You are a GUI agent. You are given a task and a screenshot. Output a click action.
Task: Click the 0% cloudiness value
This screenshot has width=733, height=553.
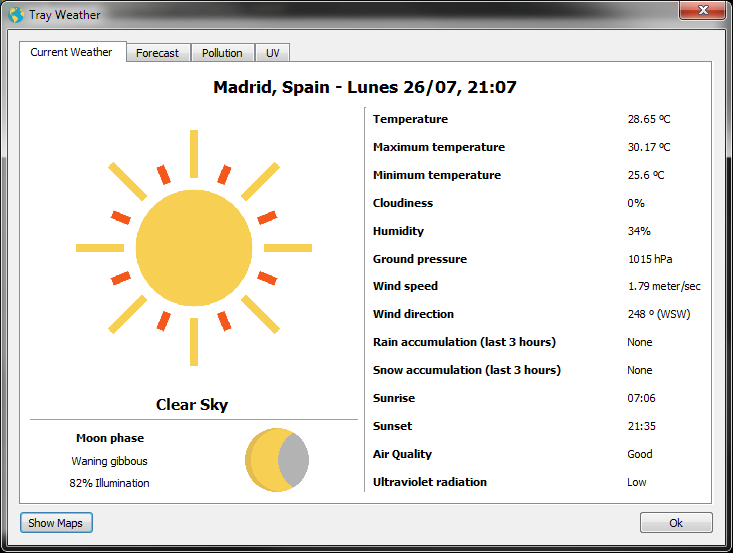tap(636, 203)
